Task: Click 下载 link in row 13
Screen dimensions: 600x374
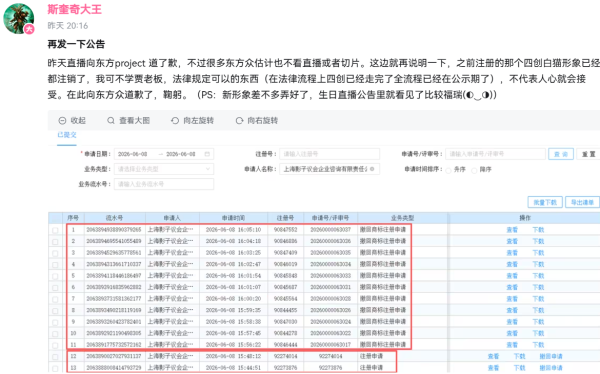Action: pos(519,367)
